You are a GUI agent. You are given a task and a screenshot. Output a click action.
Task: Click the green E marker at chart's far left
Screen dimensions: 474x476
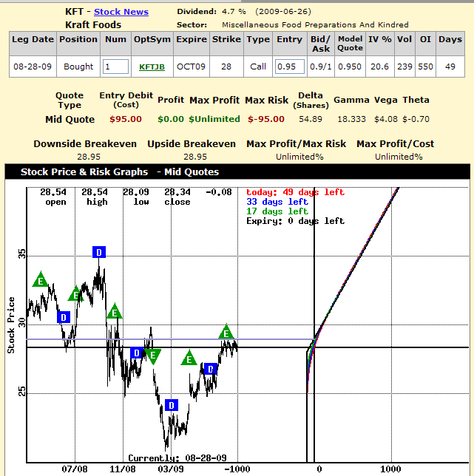(40, 280)
